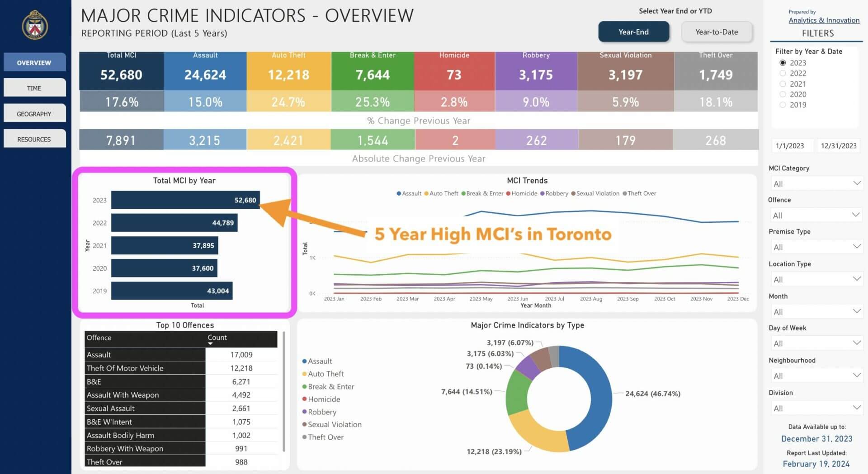The height and width of the screenshot is (474, 868).
Task: Select the 2023 year radio button
Action: pos(783,63)
